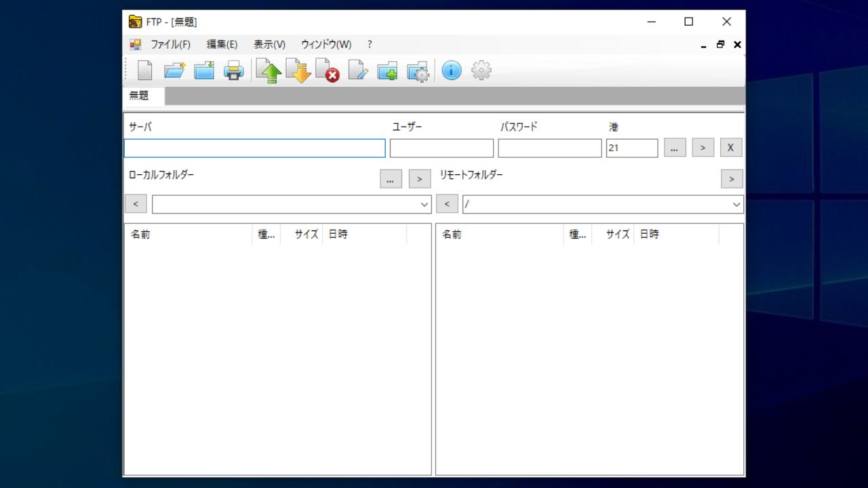Open the ファイル(F) menu
The image size is (868, 488).
coord(170,44)
